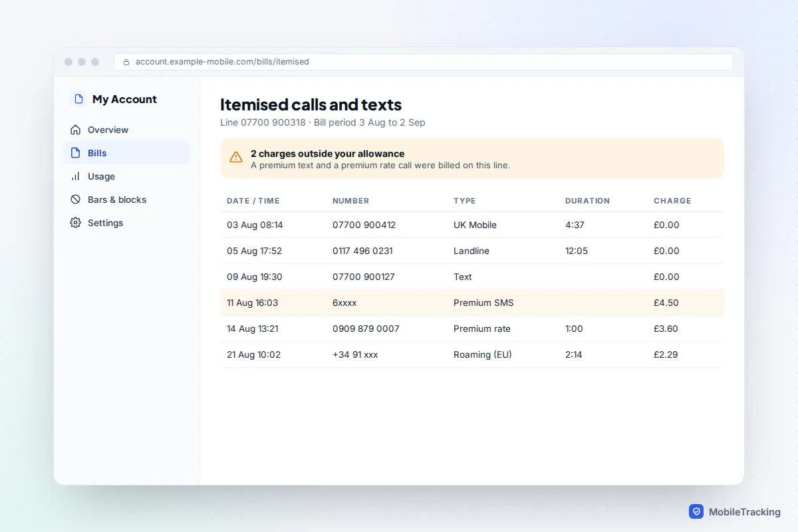Select the 05 Aug 17:52 entry
798x532 pixels.
coord(254,251)
